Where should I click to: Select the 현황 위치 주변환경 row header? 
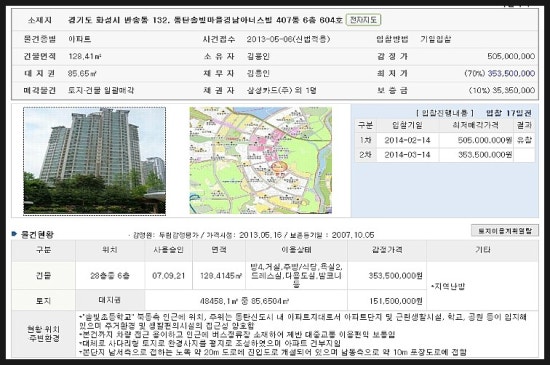pyautogui.click(x=43, y=334)
